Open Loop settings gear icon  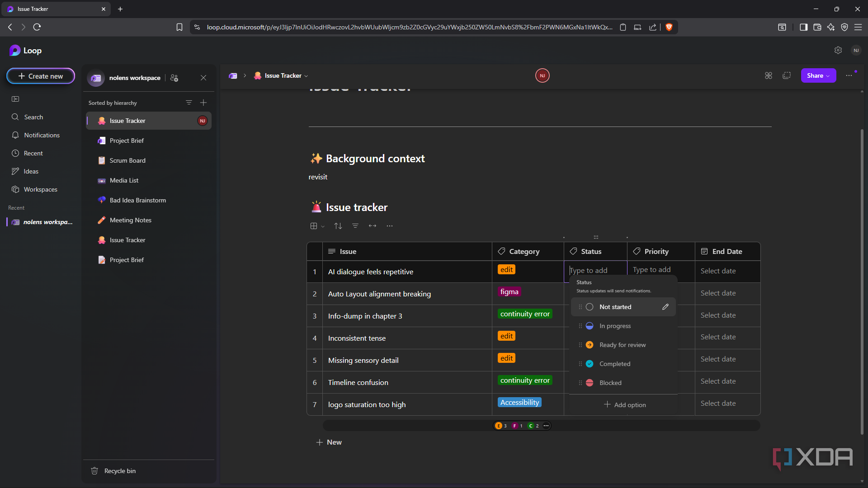point(838,50)
